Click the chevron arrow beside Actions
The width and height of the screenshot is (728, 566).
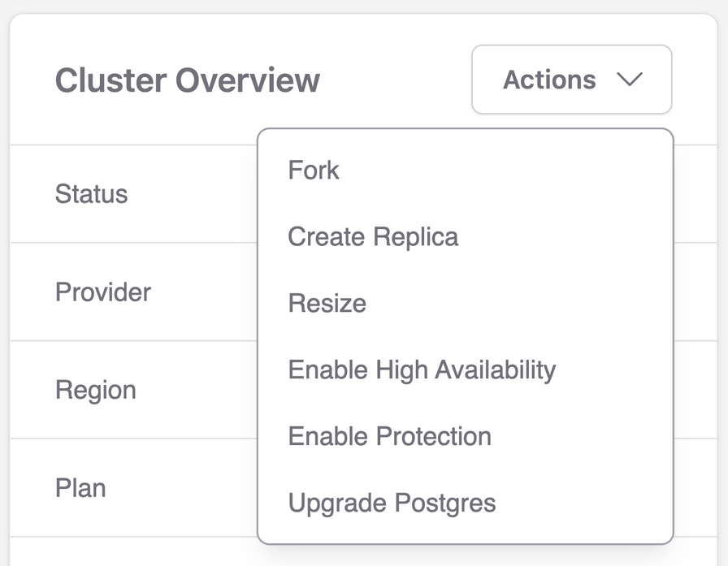click(629, 80)
